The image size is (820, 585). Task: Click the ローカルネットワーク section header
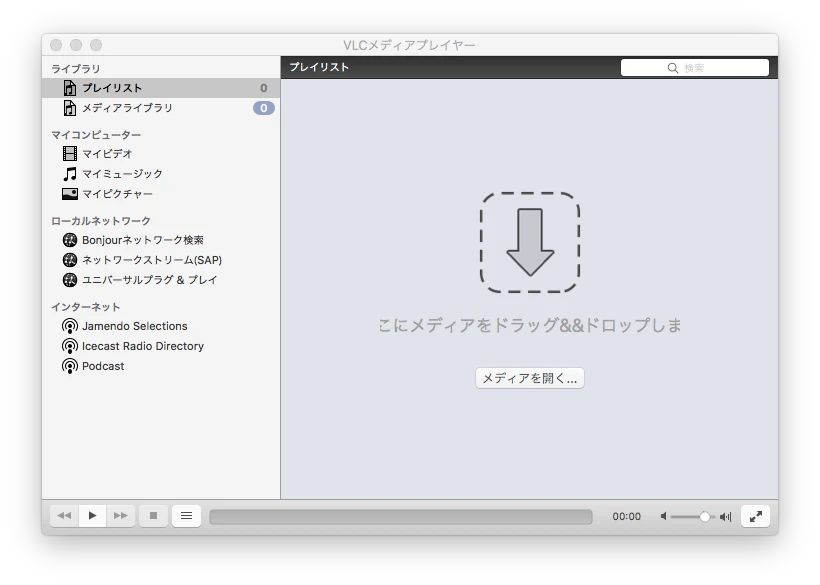(x=101, y=221)
